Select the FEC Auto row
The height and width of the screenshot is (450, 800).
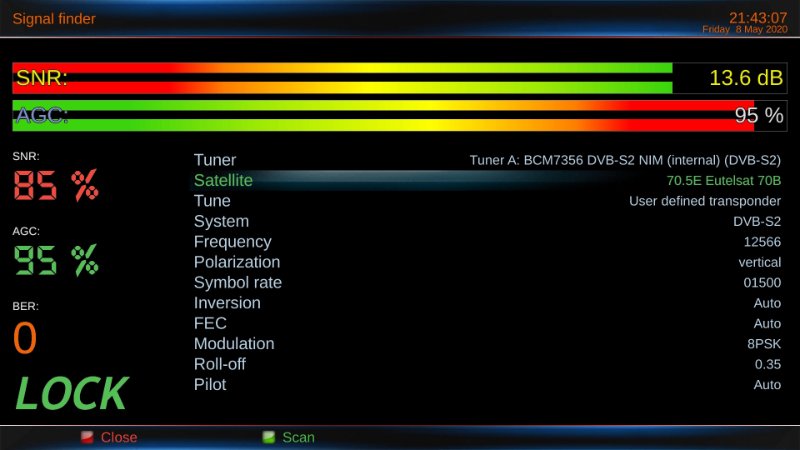coord(487,323)
